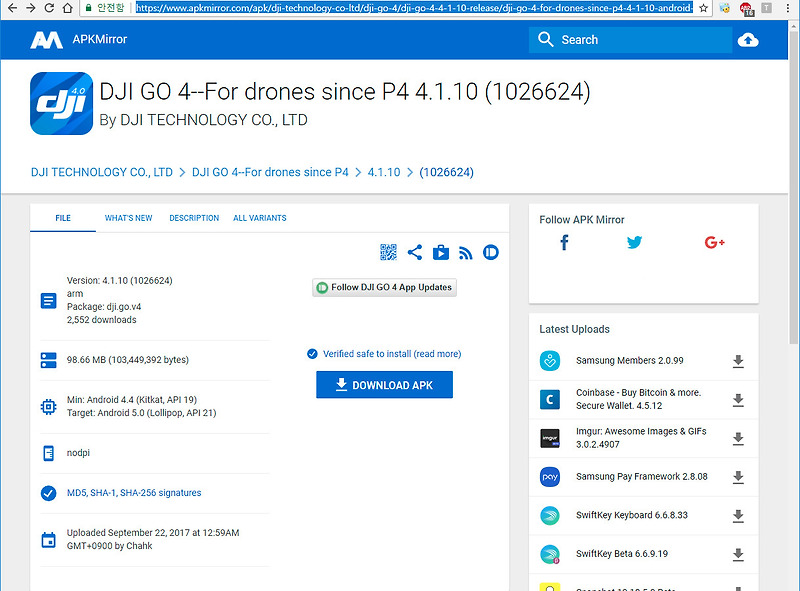
Task: Click the gray T extension icon
Action: (x=766, y=8)
